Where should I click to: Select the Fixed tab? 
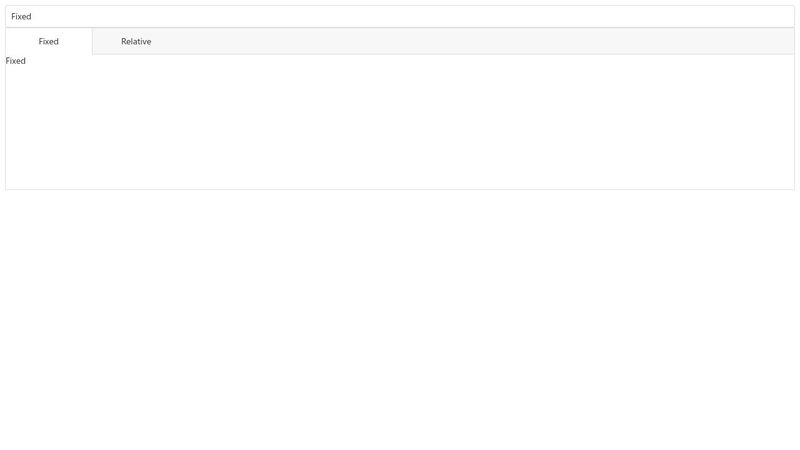(x=49, y=41)
